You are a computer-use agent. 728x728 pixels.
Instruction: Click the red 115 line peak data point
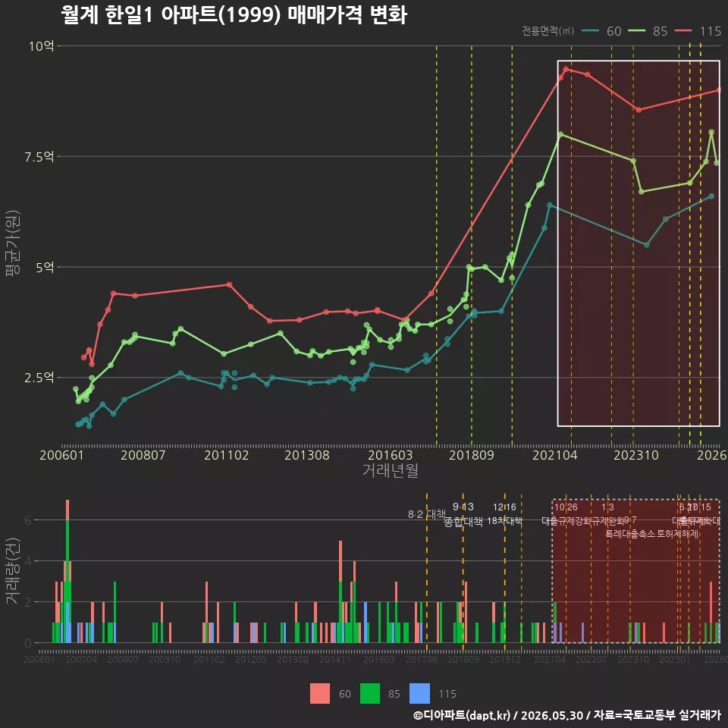(x=566, y=69)
